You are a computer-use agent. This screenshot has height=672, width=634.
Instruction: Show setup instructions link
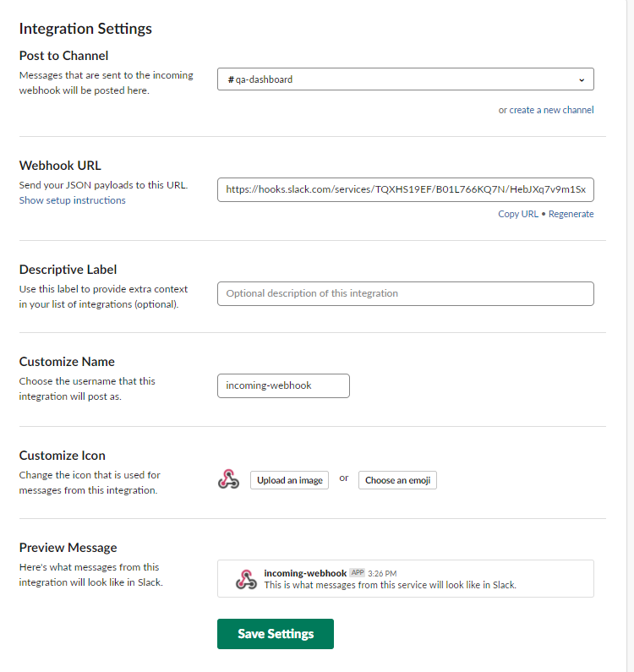click(x=73, y=200)
